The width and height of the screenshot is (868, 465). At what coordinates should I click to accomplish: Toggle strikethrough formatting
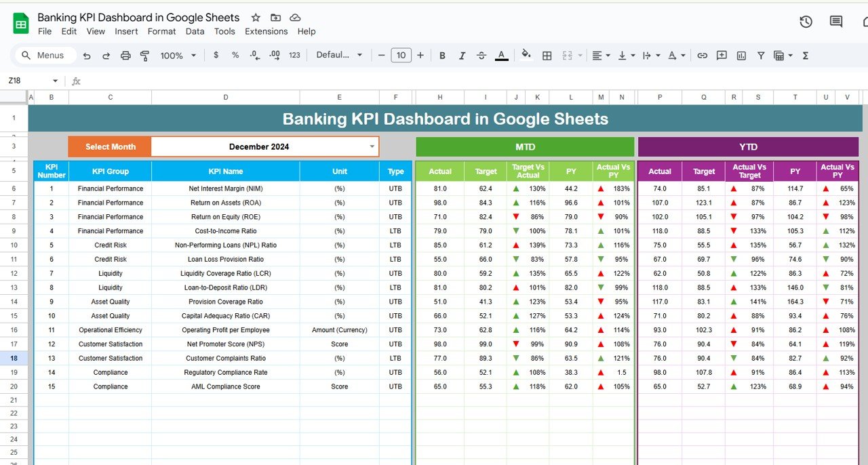coord(481,56)
